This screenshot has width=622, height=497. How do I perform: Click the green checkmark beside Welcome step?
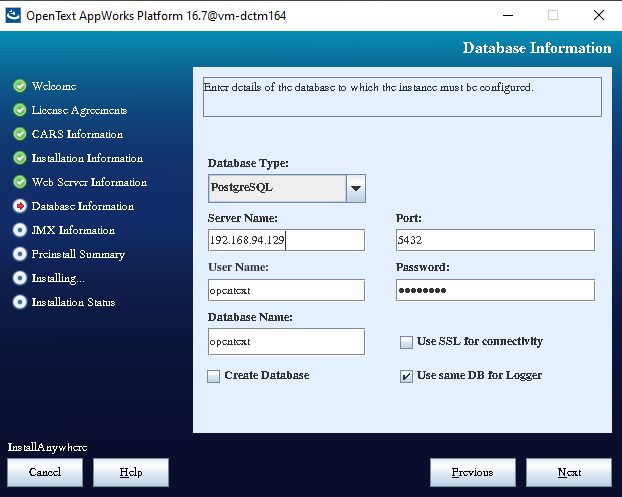point(20,86)
